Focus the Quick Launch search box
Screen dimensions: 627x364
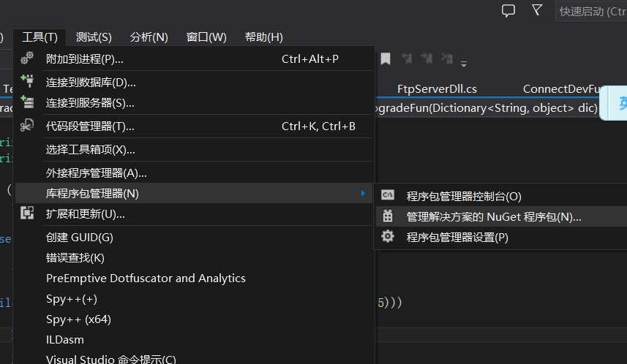(x=591, y=11)
